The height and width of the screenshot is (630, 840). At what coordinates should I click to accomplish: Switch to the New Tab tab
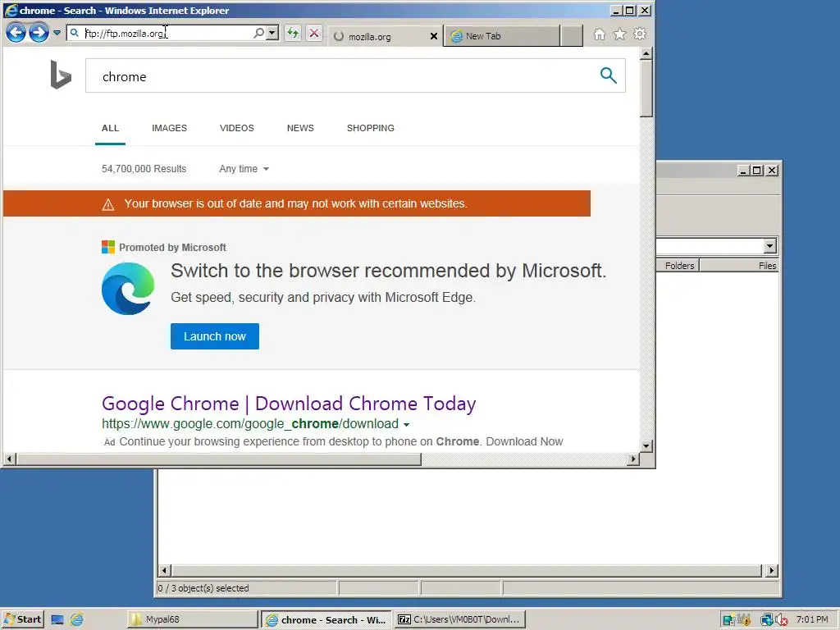(501, 36)
